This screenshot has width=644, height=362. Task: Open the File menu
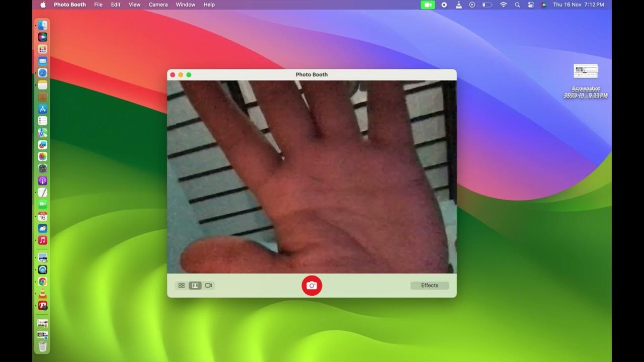99,5
